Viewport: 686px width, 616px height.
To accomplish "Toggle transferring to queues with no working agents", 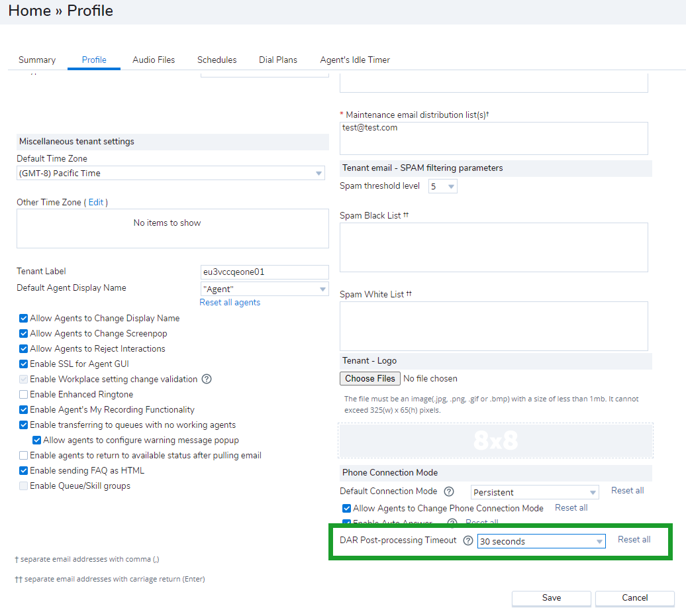I will pos(24,425).
